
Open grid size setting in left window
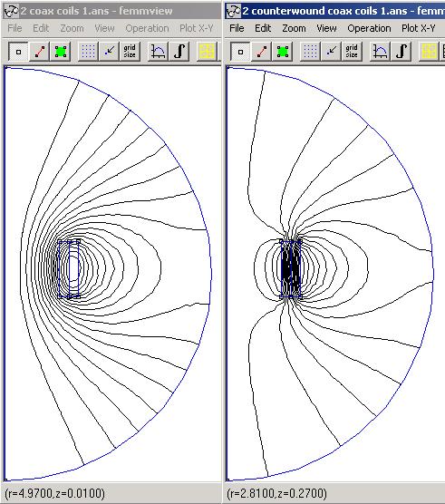tap(130, 52)
